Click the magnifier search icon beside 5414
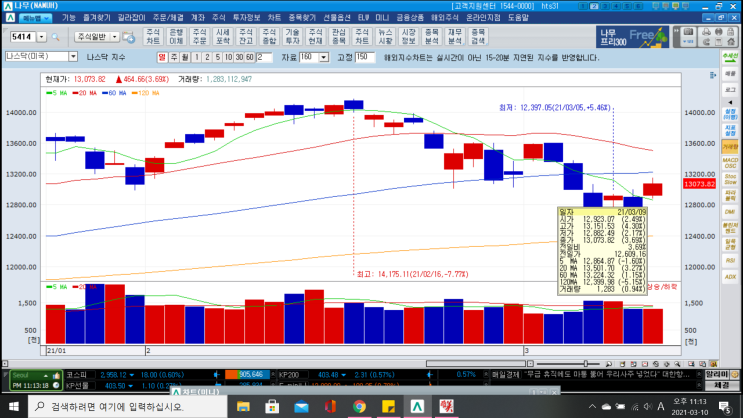Screen dimensions: 743x418 click(55, 37)
